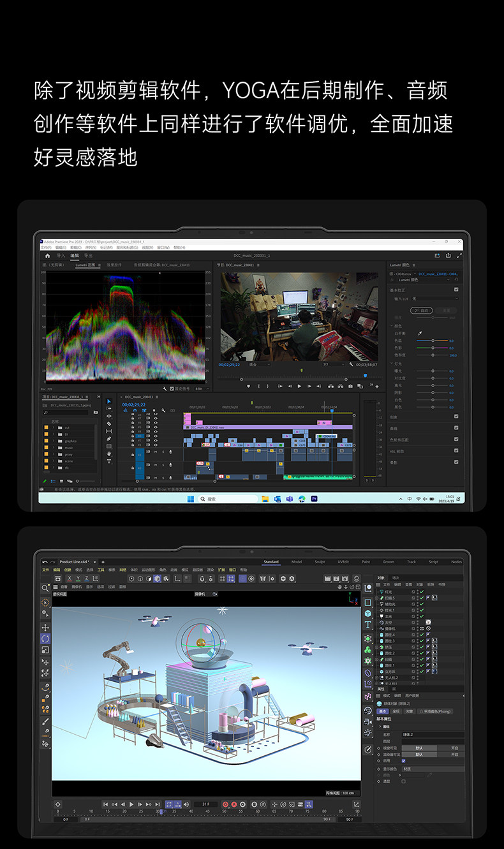
Task: Select the Pen tool in Premiere
Action: click(x=109, y=439)
